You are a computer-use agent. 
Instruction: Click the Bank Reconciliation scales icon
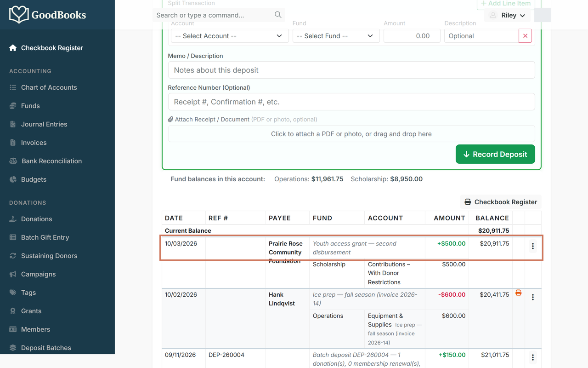coord(13,161)
